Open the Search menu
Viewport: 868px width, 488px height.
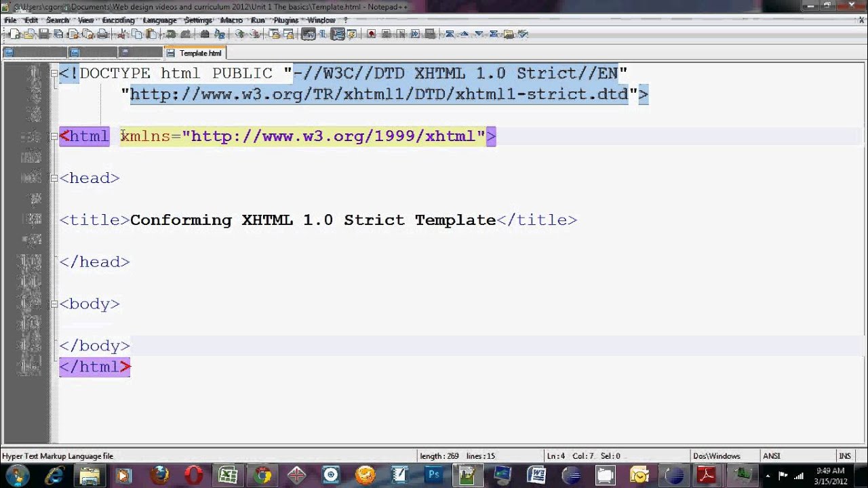(58, 20)
